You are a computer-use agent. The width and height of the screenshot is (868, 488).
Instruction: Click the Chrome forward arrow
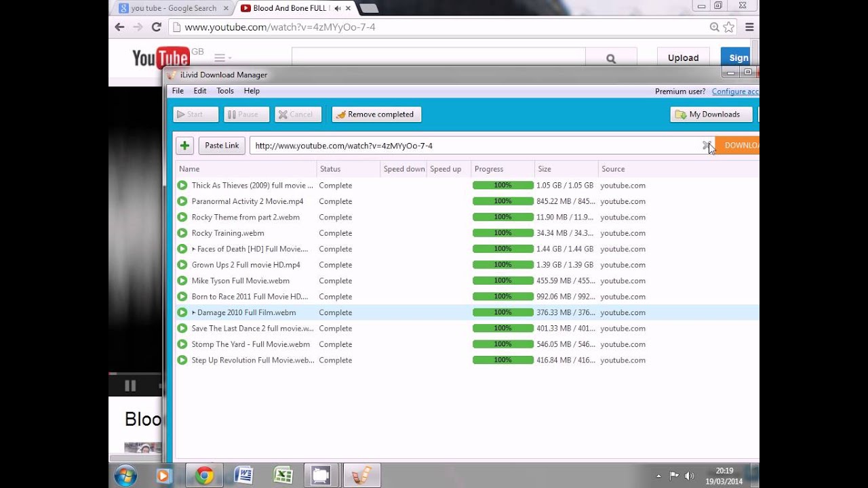(138, 27)
